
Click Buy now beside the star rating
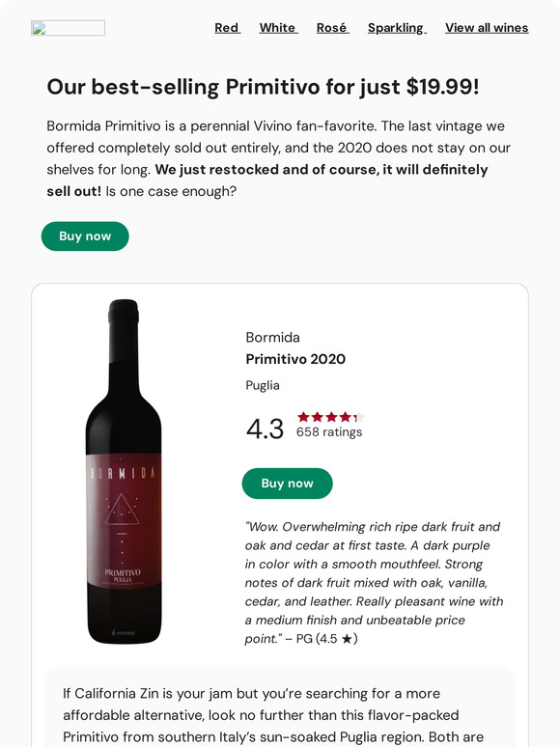288,484
